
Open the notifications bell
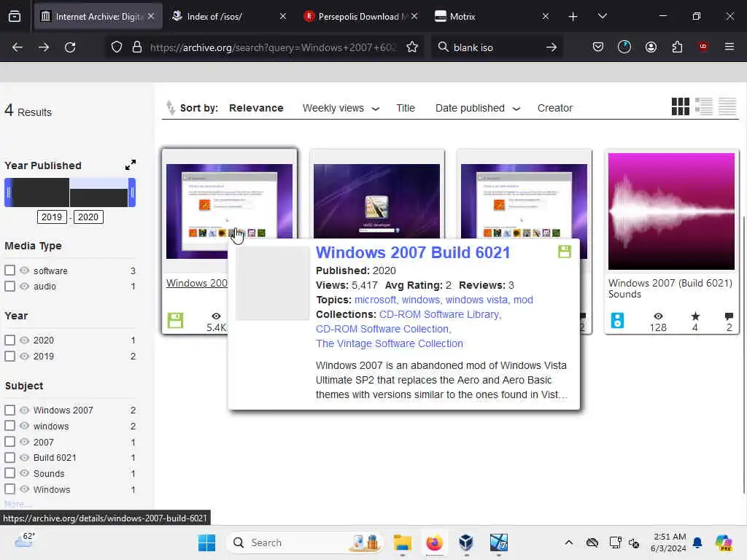point(697,542)
